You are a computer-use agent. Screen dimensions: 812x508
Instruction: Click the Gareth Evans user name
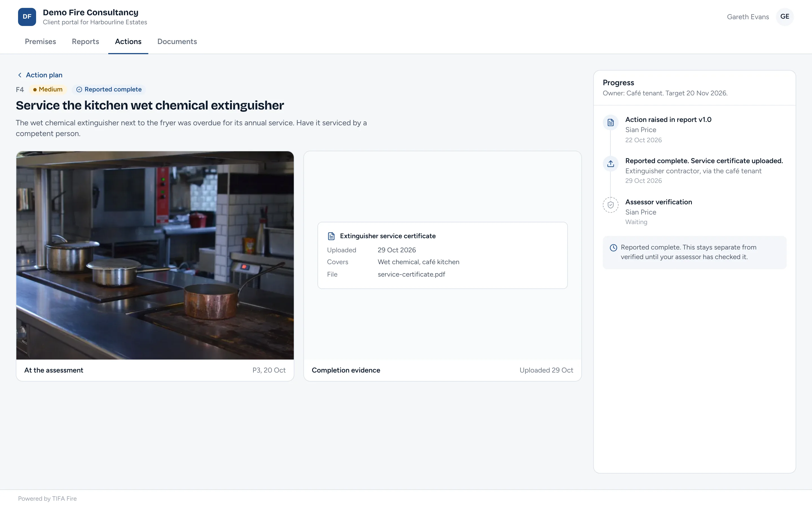tap(748, 17)
